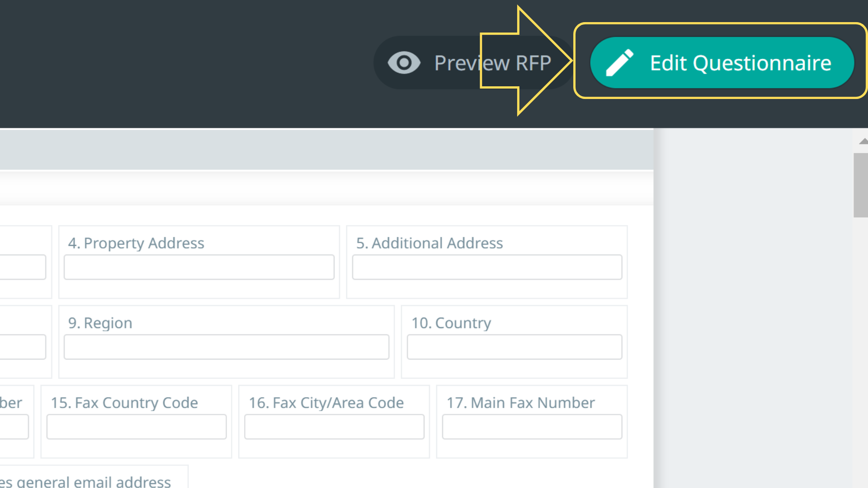The height and width of the screenshot is (488, 868).
Task: Click the '4. Property Address' label
Action: point(136,243)
